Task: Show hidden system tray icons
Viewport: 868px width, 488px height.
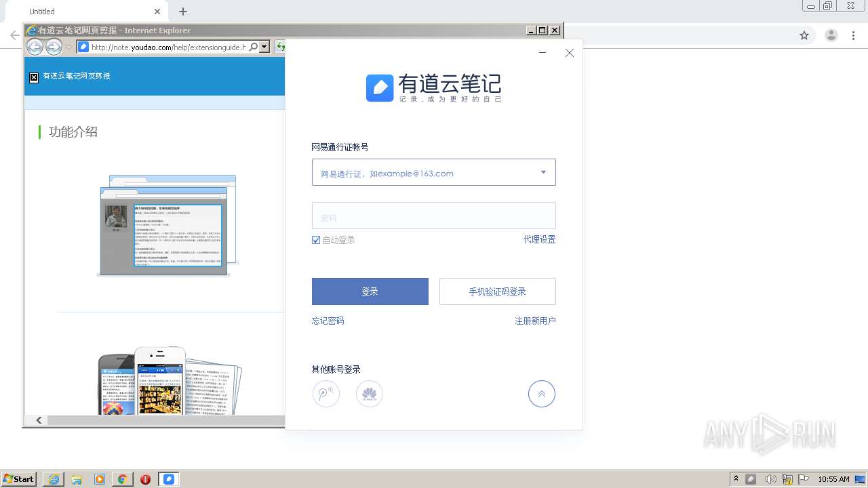Action: (736, 479)
